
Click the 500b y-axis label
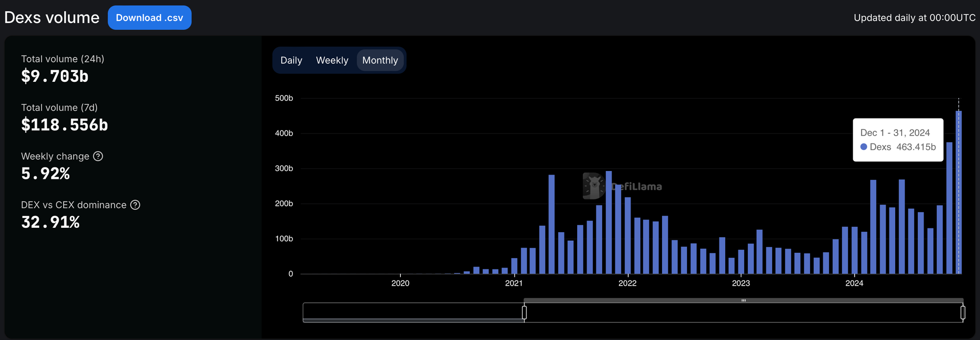(x=284, y=98)
